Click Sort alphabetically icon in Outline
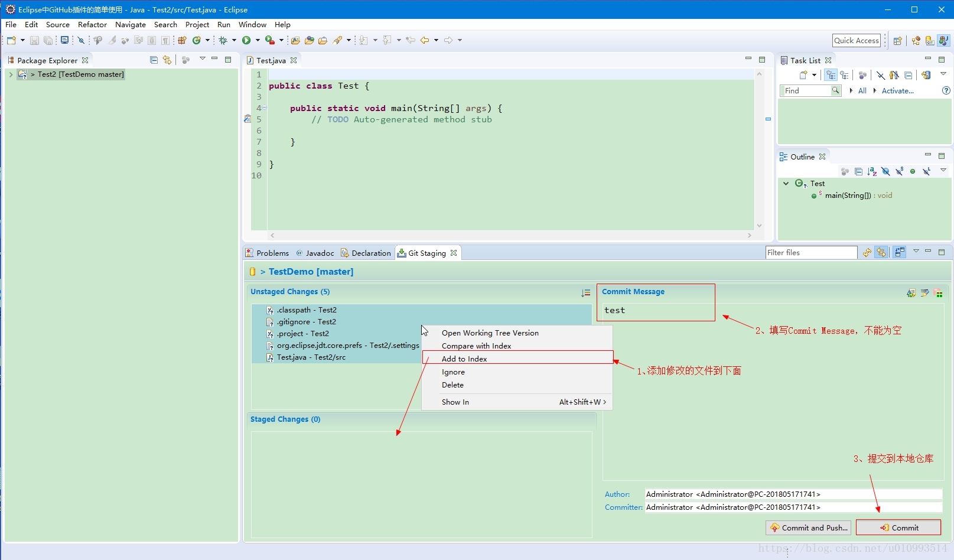The width and height of the screenshot is (954, 560). point(872,171)
